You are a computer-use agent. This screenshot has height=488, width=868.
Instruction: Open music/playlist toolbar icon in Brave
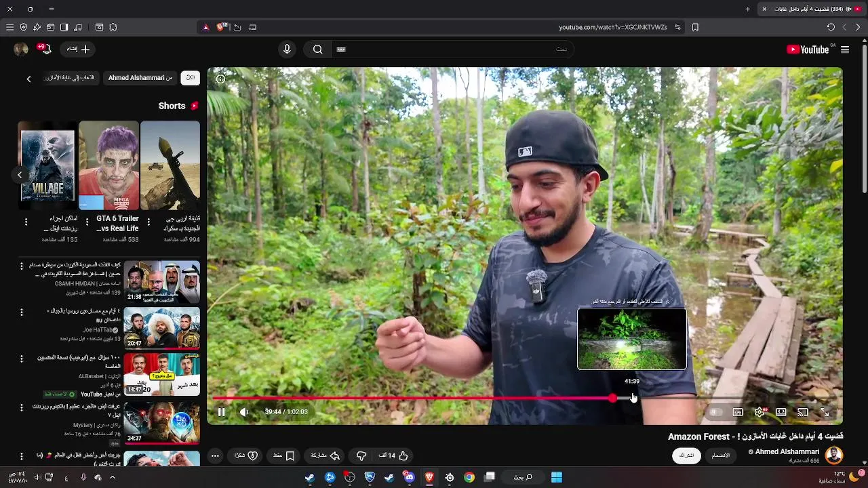[78, 27]
